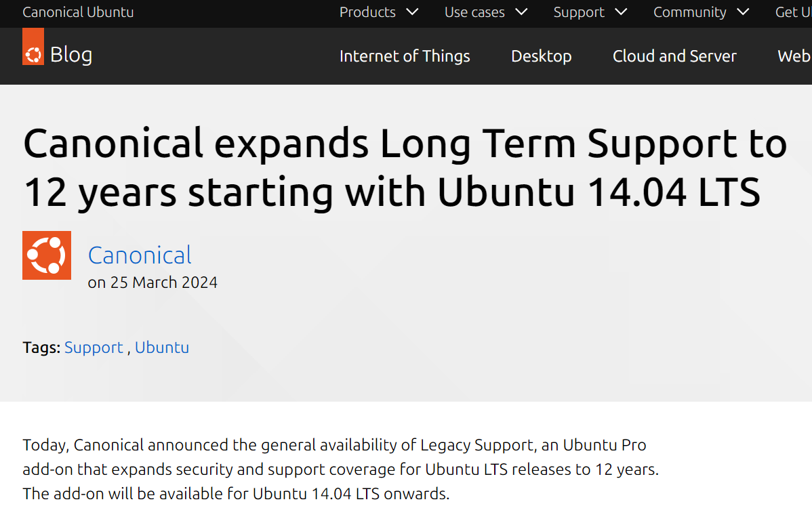
Task: Expand the Use cases chevron
Action: pyautogui.click(x=521, y=12)
